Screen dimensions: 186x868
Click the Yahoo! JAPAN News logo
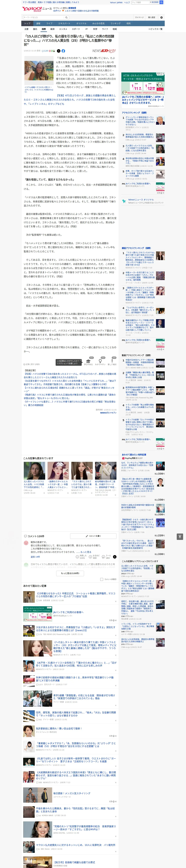[x=37, y=9]
